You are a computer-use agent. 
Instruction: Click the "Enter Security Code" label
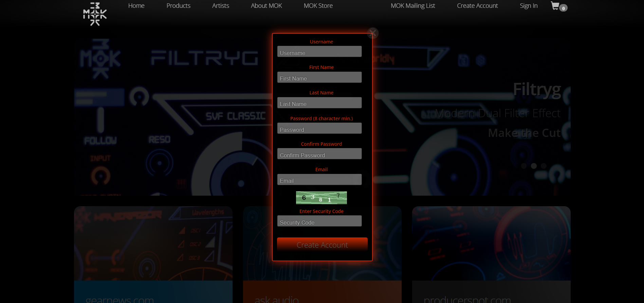pos(321,211)
